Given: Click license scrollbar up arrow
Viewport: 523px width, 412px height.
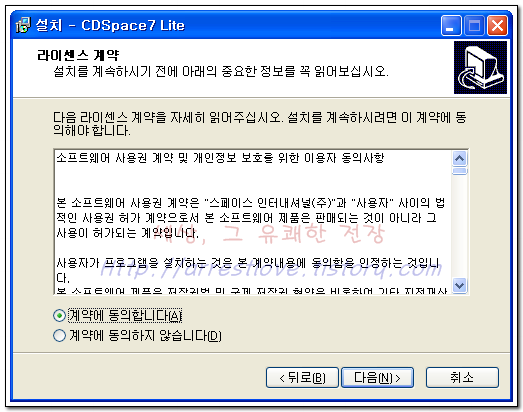Looking at the screenshot, I should click(460, 158).
